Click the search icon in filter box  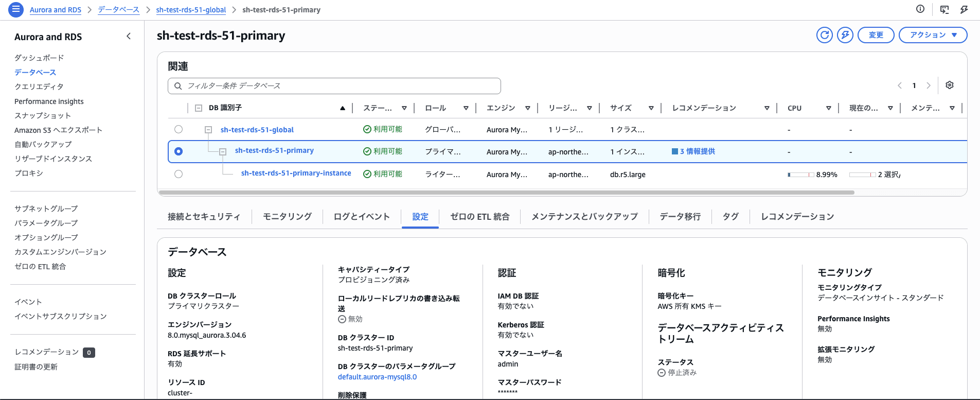[x=178, y=86]
